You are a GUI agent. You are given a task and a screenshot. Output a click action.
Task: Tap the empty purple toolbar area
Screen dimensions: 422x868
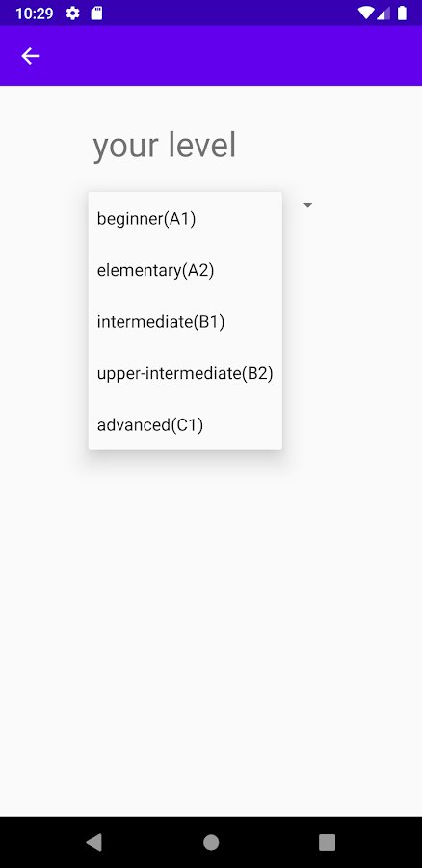coord(232,56)
